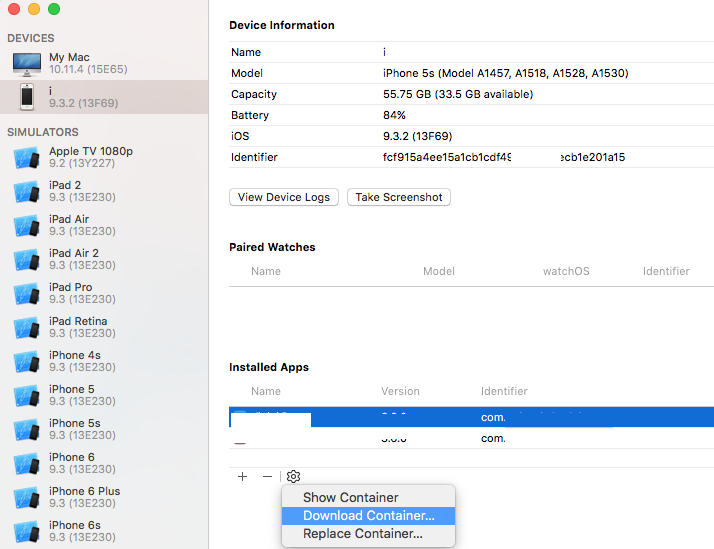Click View Device Logs button
The height and width of the screenshot is (549, 714).
pyautogui.click(x=284, y=197)
